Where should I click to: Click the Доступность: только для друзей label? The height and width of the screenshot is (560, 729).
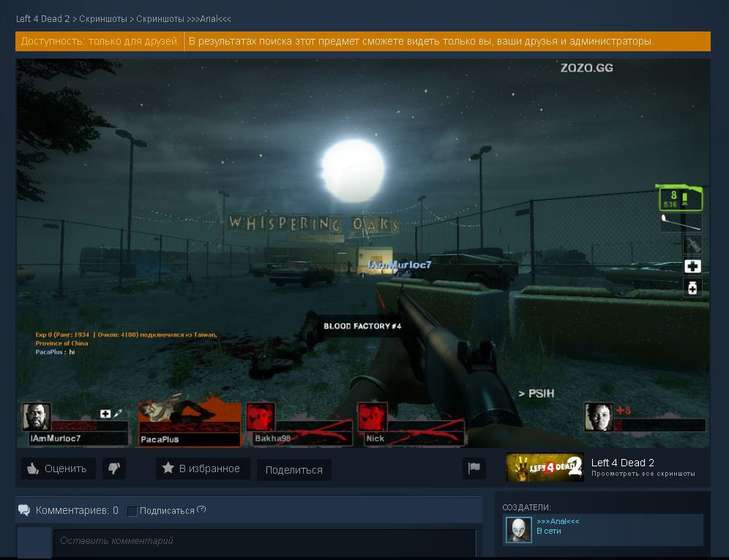pyautogui.click(x=99, y=42)
